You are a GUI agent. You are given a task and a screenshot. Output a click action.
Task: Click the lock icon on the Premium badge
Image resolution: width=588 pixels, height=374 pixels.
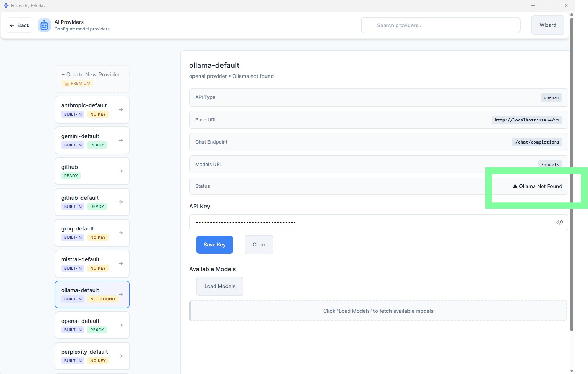67,84
